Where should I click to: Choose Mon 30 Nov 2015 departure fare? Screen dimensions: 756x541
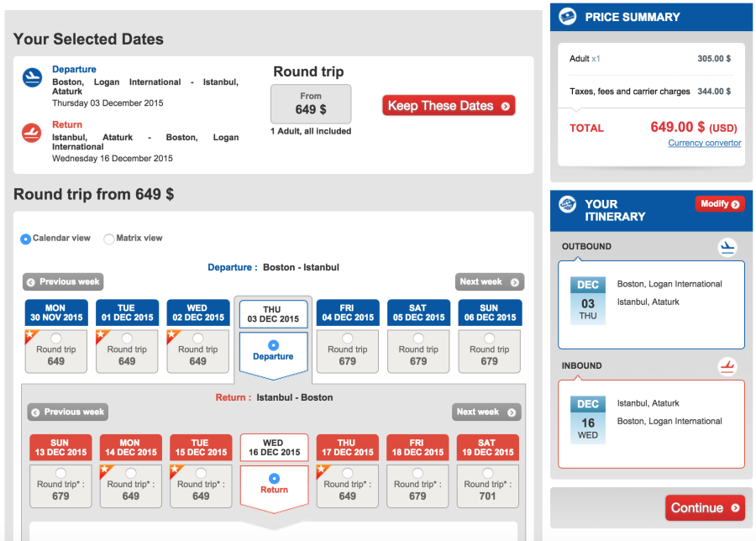click(55, 339)
